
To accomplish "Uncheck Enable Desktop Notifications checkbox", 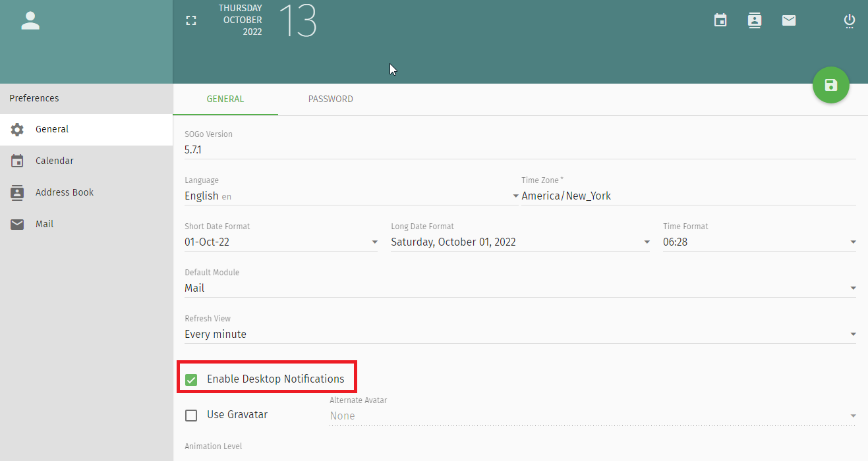I will coord(191,379).
